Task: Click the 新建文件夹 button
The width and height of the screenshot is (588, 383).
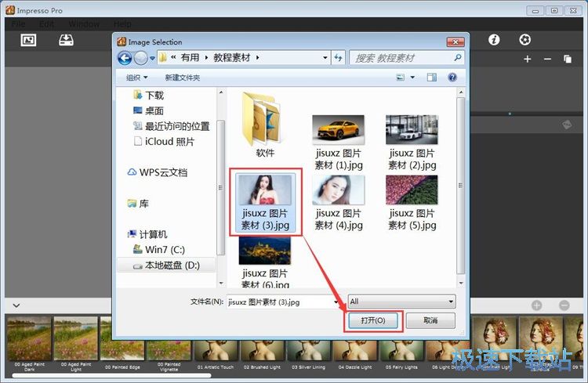Action: [182, 78]
